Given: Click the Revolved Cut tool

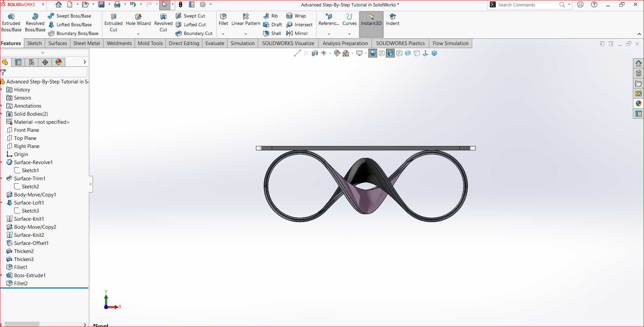Looking at the screenshot, I should tap(163, 23).
